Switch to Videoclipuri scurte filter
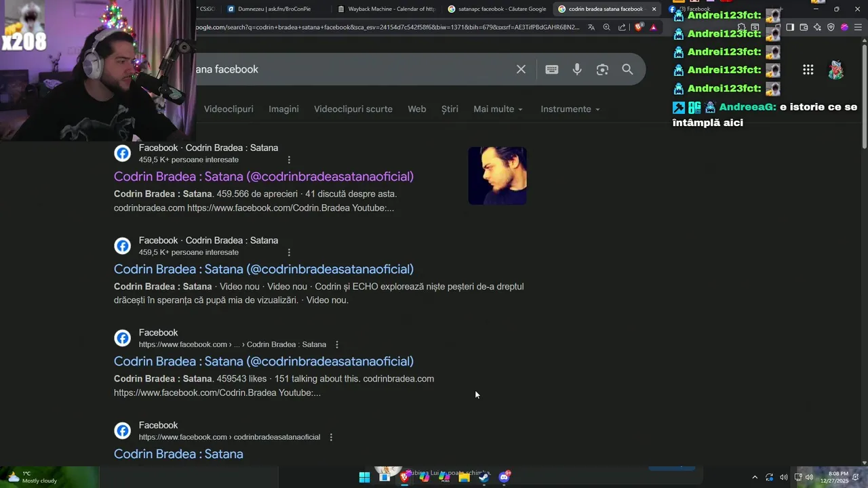 tap(353, 109)
